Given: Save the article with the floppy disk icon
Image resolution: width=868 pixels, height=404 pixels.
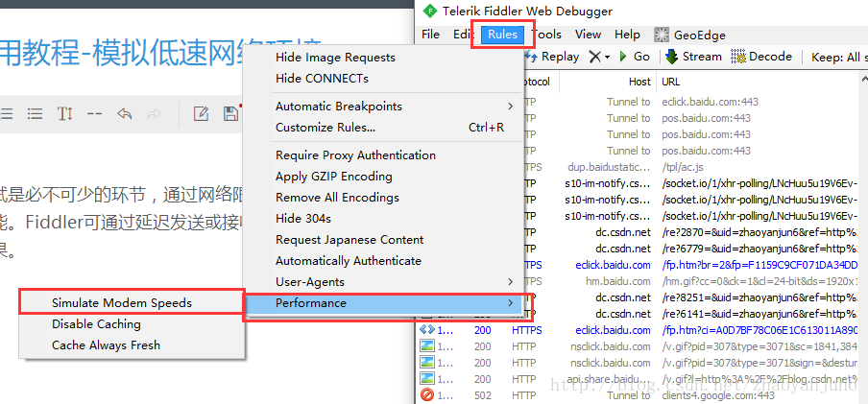Looking at the screenshot, I should 230,114.
